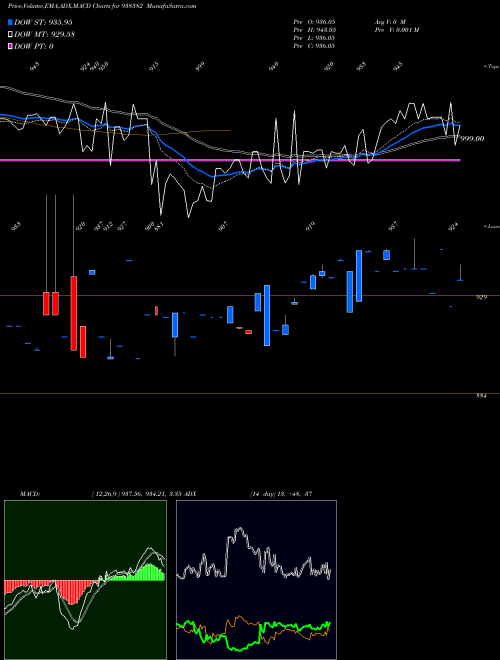The width and height of the screenshot is (500, 660).
Task: Click the 929 level label on right axis
Action: pos(481,297)
